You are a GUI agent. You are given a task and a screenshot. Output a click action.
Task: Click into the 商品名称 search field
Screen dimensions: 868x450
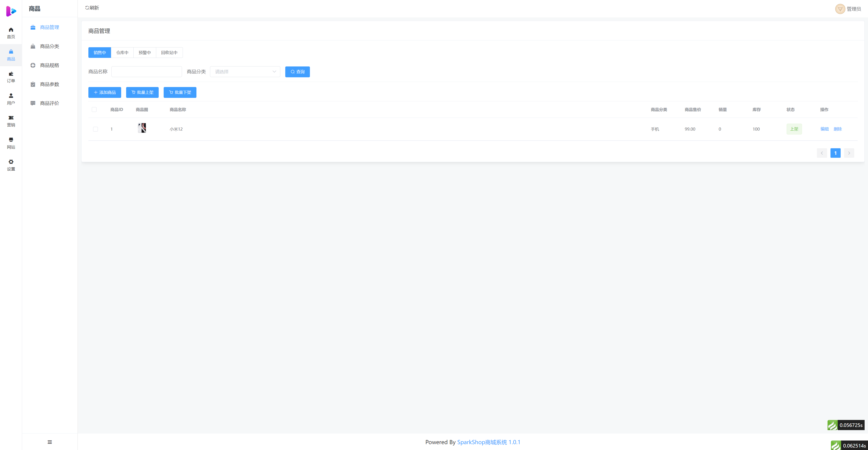click(x=146, y=72)
